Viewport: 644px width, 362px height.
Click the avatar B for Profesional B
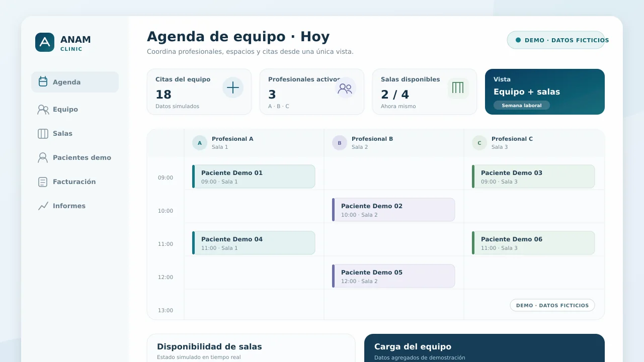point(340,143)
